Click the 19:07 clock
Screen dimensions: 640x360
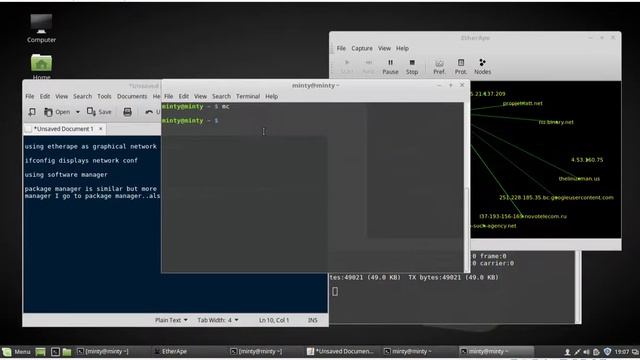(x=622, y=352)
